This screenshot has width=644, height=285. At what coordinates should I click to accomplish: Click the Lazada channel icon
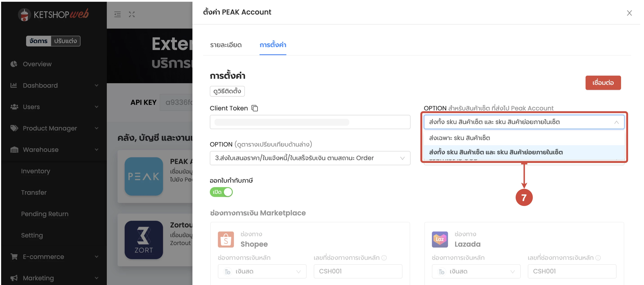click(440, 239)
